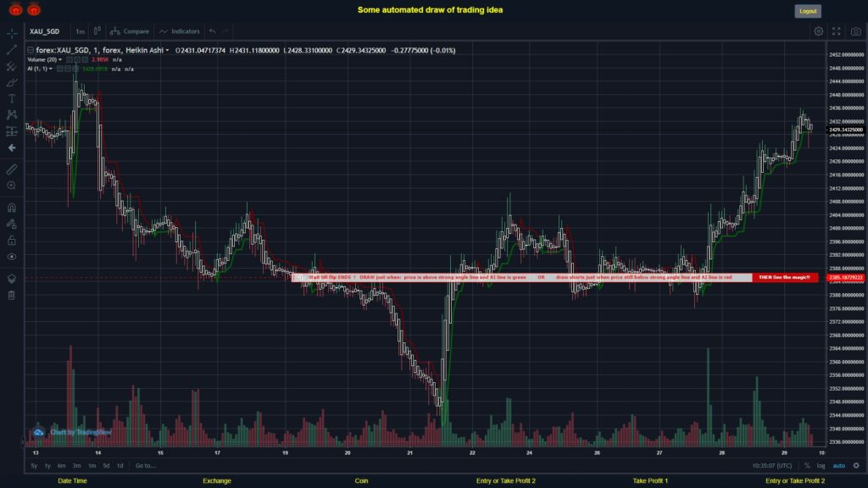
Task: Toggle auto scale mode
Action: tap(839, 466)
